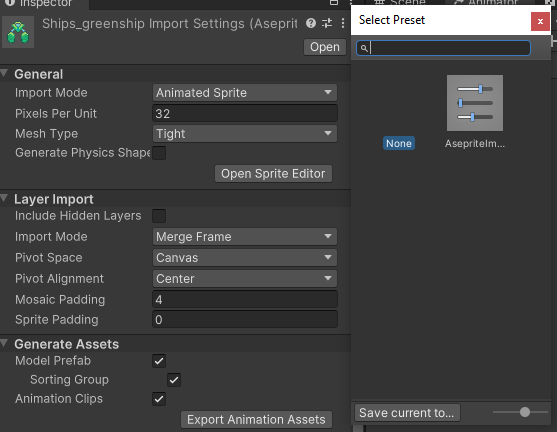The height and width of the screenshot is (432, 557).
Task: Collapse the Layer Import section
Action: [x=4, y=198]
